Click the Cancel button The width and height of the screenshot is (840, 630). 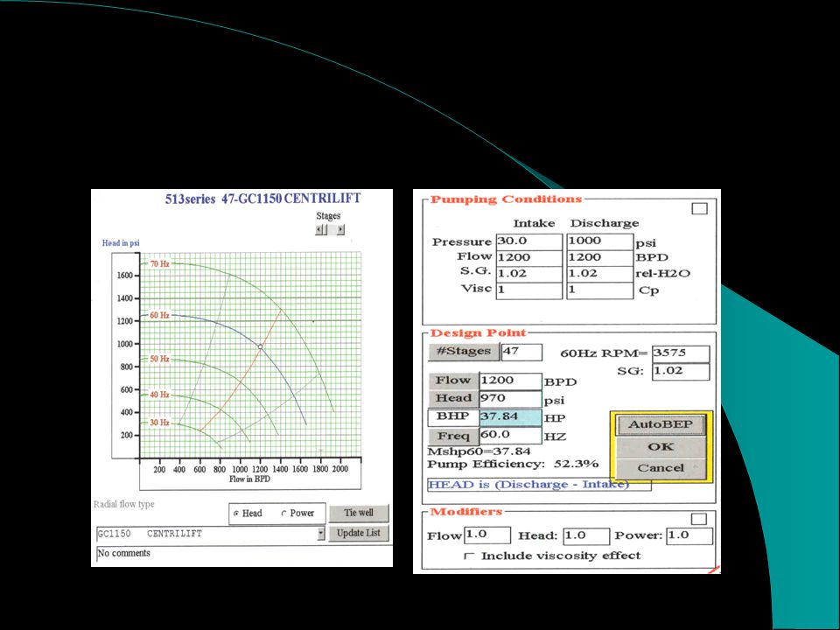pos(661,468)
